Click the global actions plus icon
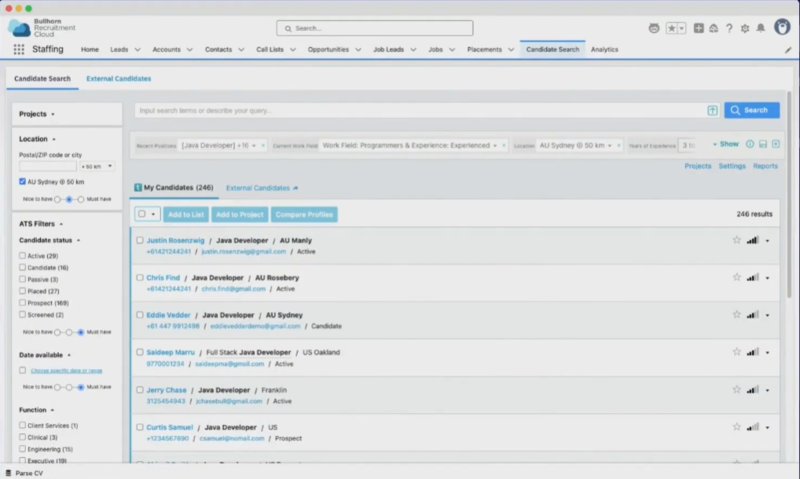The height and width of the screenshot is (479, 800). (698, 28)
